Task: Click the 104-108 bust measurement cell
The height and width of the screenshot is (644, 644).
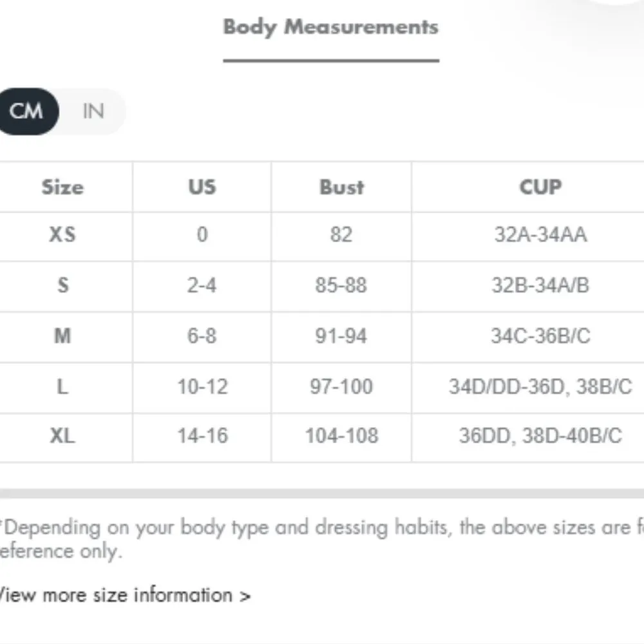Action: click(341, 436)
